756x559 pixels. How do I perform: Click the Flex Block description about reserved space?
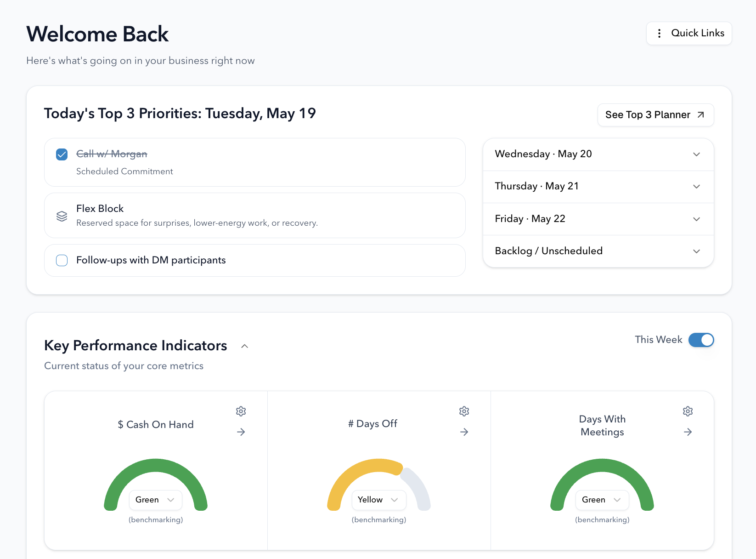click(x=197, y=223)
